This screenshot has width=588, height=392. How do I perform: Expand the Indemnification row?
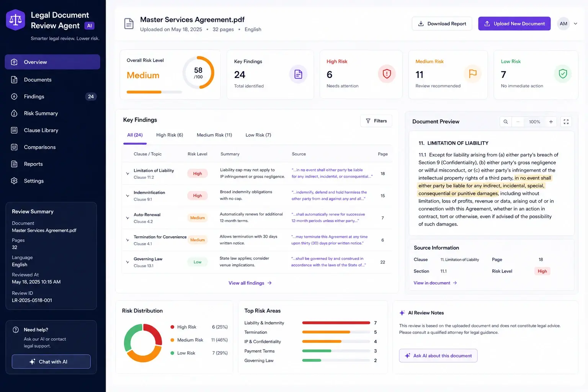127,196
